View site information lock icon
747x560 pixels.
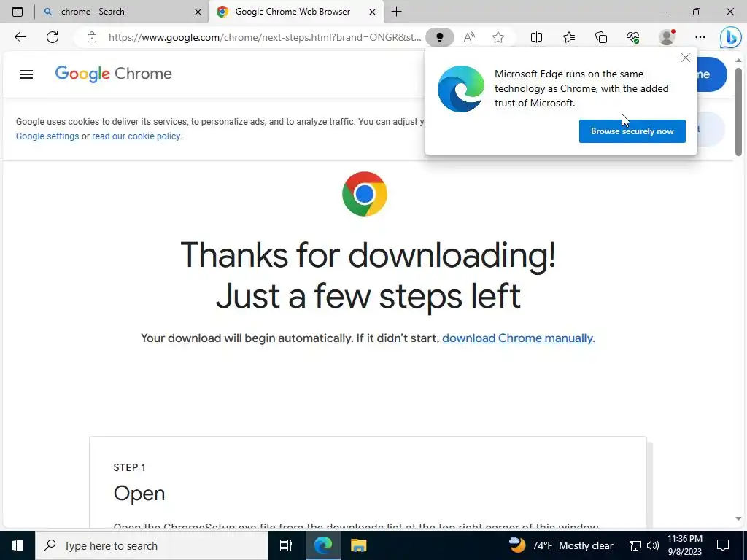point(92,37)
